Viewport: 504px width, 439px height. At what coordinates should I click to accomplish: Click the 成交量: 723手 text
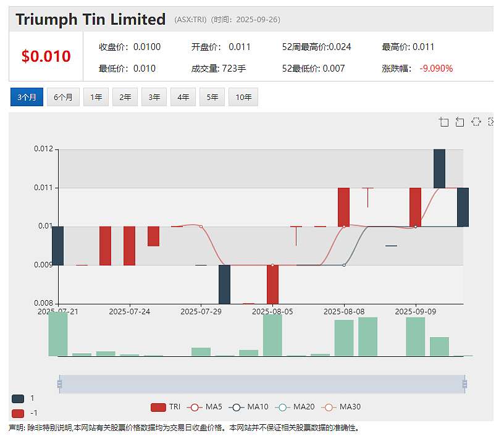[219, 69]
